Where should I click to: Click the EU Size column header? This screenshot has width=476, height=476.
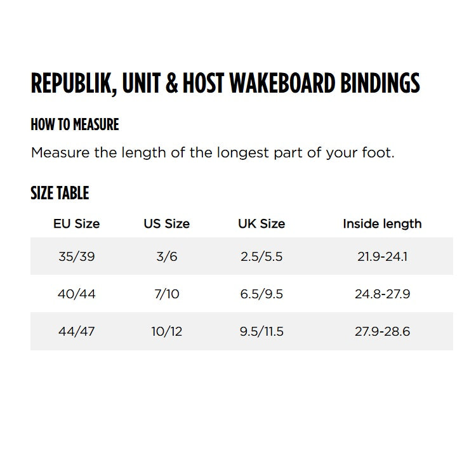point(77,224)
